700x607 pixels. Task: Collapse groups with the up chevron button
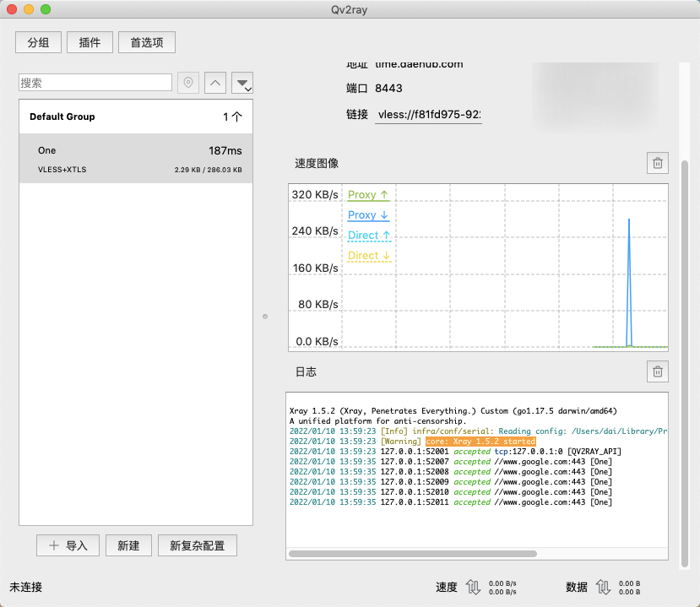[215, 83]
